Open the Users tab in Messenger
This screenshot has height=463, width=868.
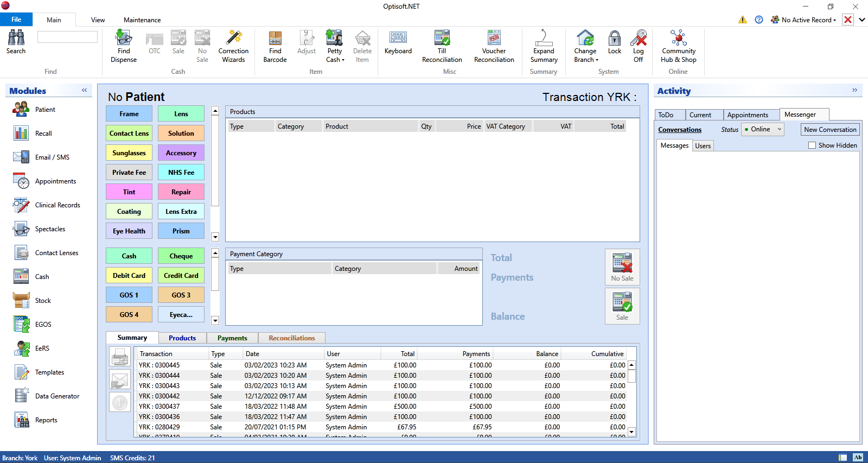coord(703,146)
